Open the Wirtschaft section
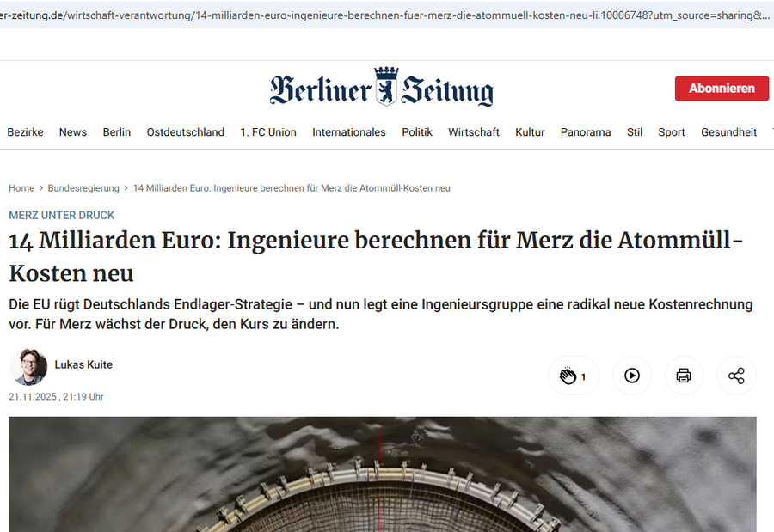Viewport: 774px width, 532px height. click(x=474, y=132)
